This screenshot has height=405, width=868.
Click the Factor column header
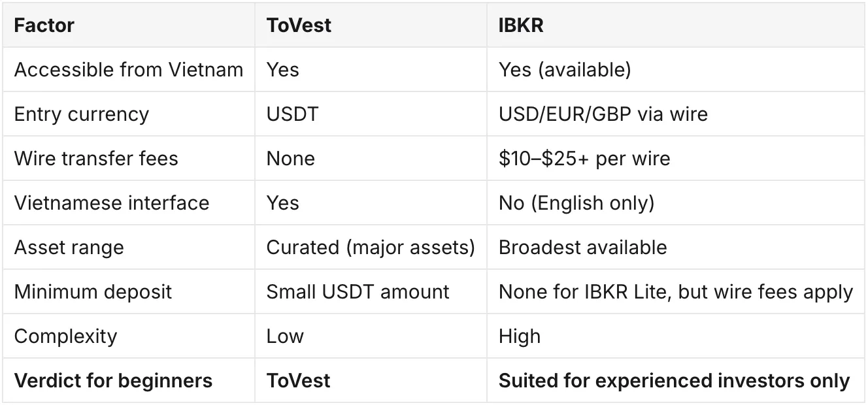coord(44,25)
